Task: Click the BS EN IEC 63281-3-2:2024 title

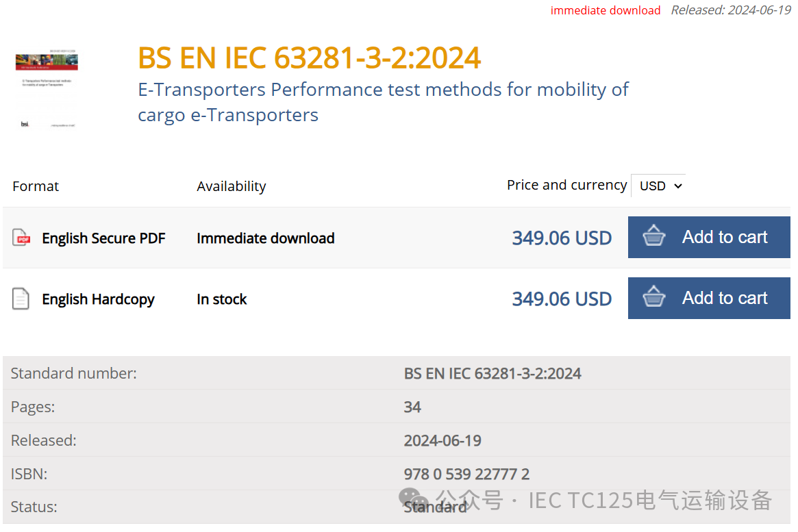Action: 309,58
